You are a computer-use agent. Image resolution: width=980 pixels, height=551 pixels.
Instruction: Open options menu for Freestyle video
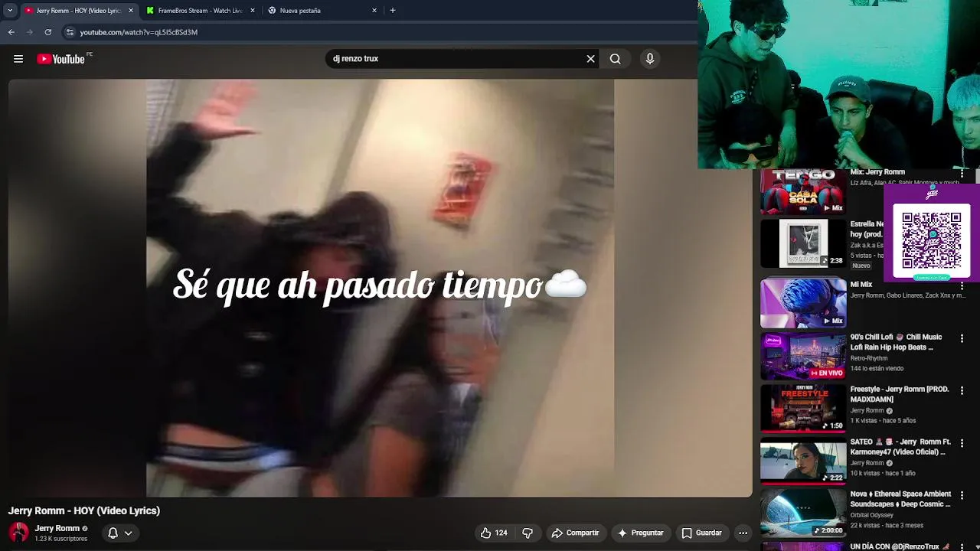point(962,390)
